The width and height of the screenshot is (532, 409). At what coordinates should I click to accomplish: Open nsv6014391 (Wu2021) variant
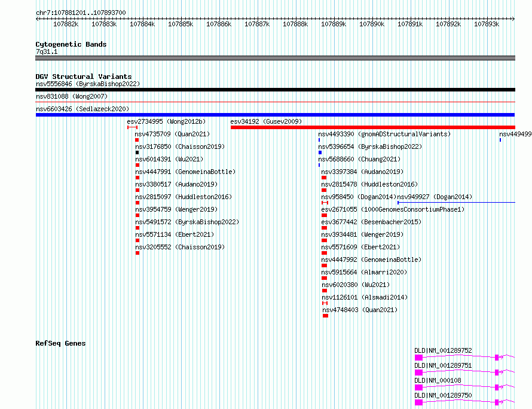[169, 159]
